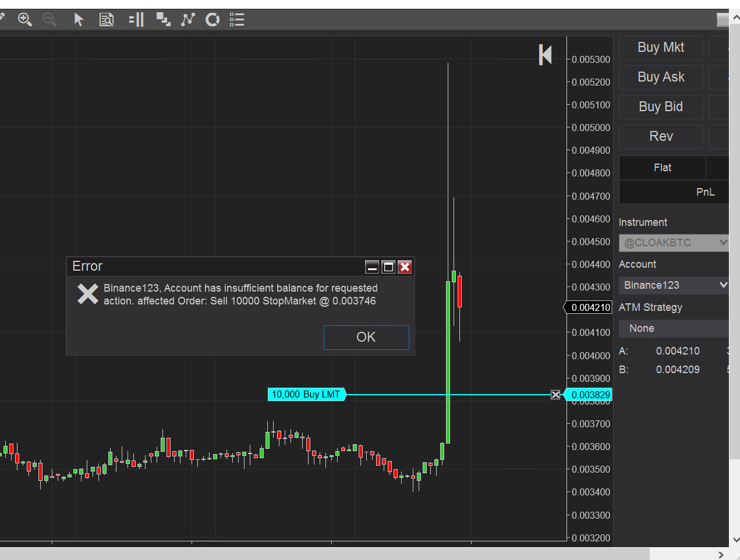Click the Instrument label
The height and width of the screenshot is (560, 740).
click(x=643, y=222)
